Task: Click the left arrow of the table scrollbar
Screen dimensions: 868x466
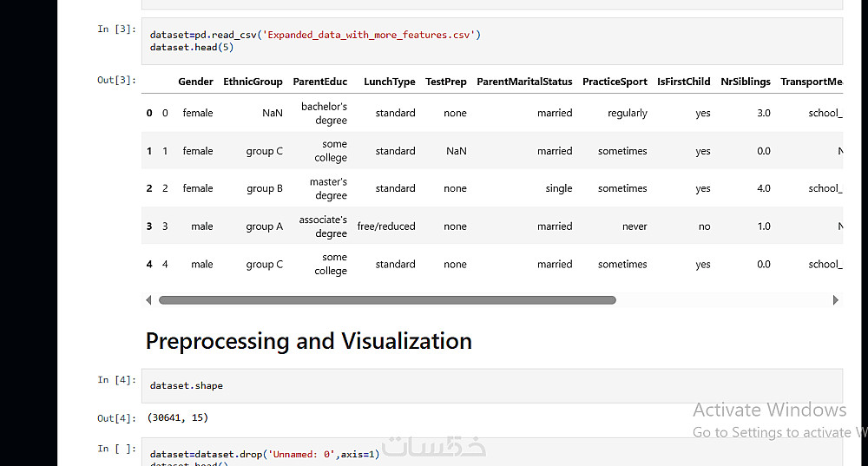Action: tap(148, 300)
